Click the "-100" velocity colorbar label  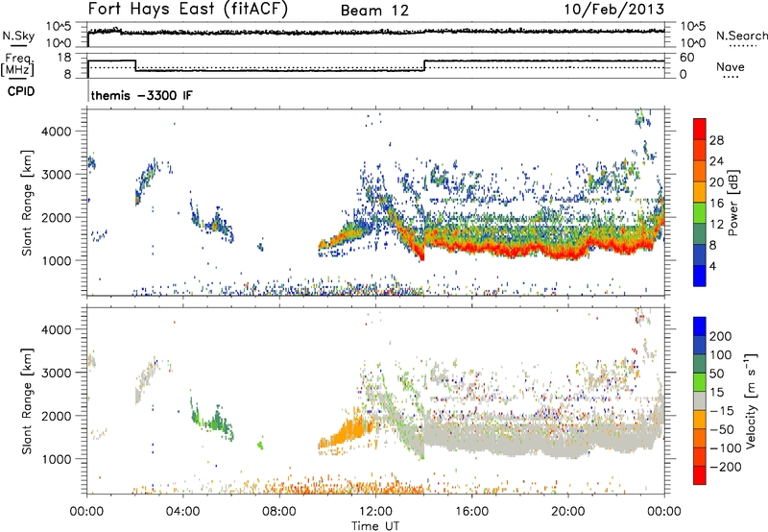[x=726, y=448]
